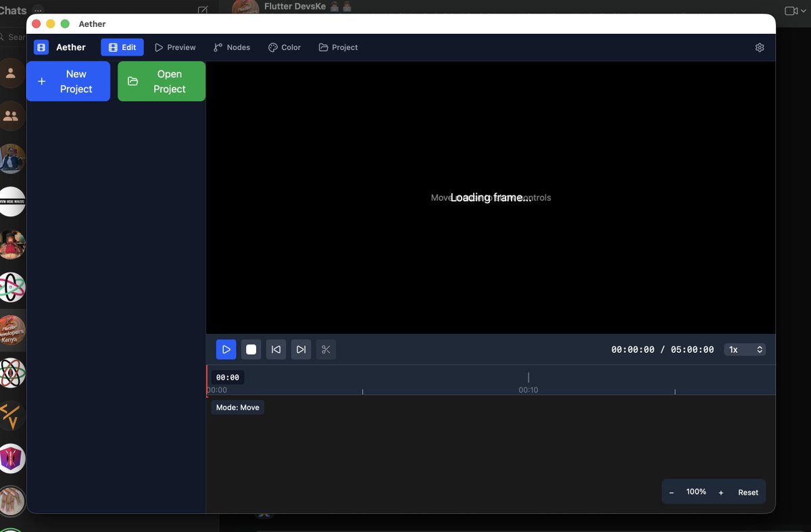Screen dimensions: 811x532
Task: Click the compose new chat icon
Action: [203, 10]
